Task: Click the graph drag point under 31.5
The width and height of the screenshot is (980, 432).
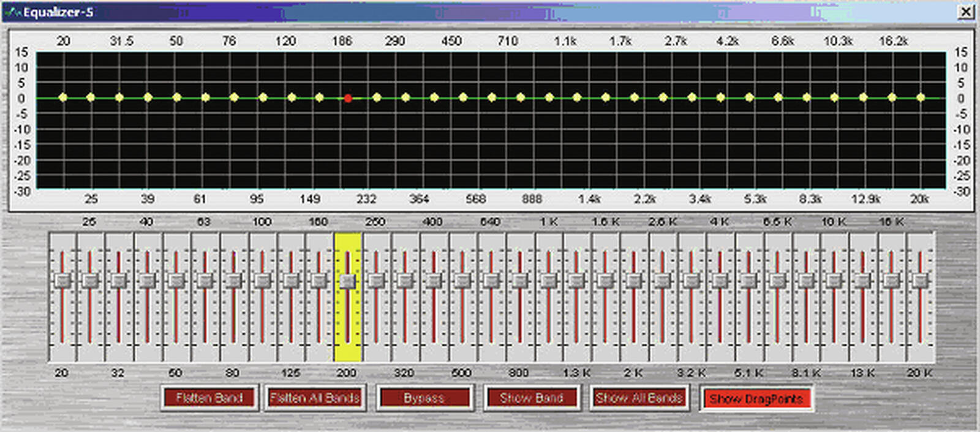Action: 119,97
